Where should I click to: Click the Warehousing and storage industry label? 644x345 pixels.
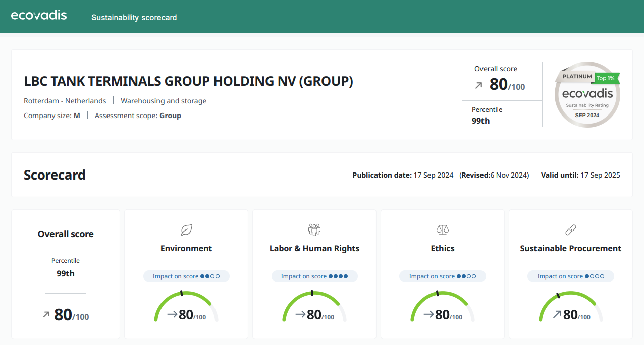(x=164, y=101)
